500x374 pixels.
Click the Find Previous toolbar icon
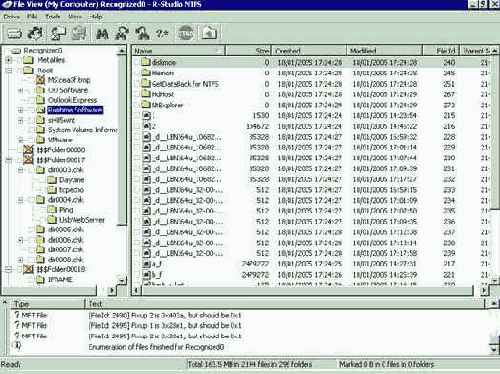(142, 34)
